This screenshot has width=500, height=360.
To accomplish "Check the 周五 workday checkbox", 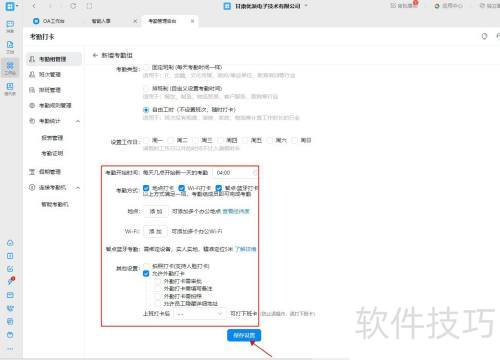I will pos(245,140).
